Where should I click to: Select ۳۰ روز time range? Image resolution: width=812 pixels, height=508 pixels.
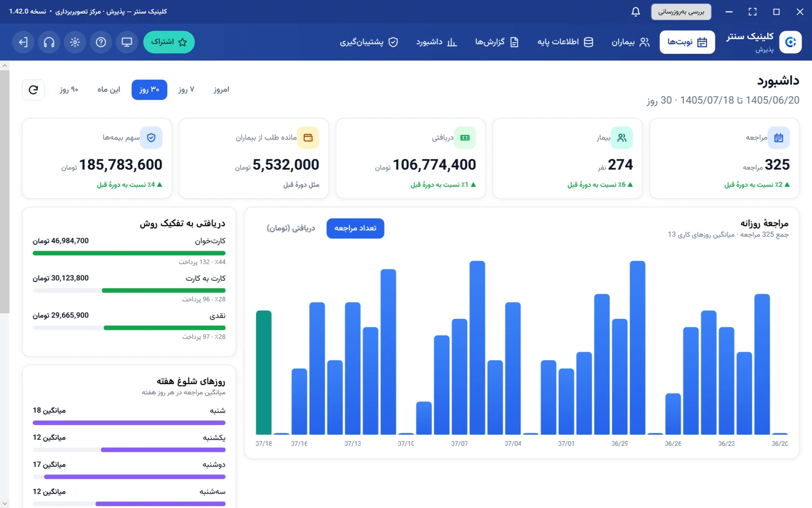coord(149,89)
